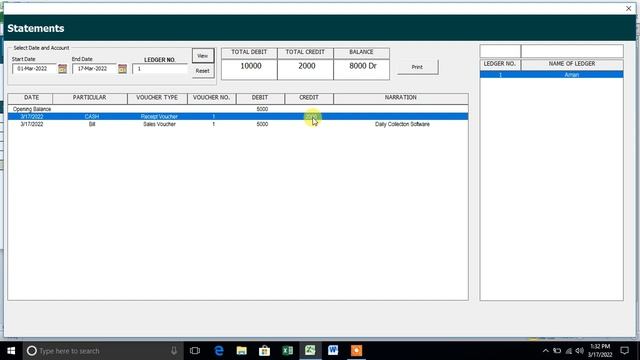Click the total credit value 2000

[x=307, y=66]
